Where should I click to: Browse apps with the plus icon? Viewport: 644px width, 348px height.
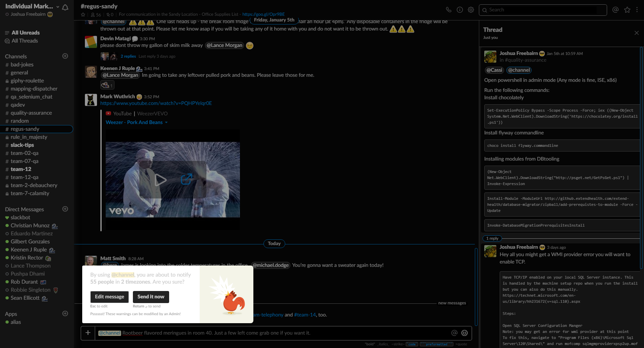[x=65, y=313]
